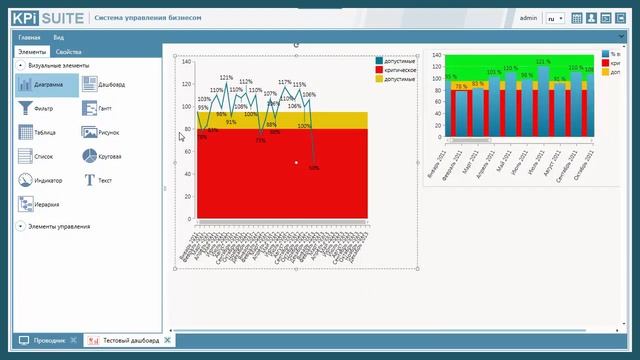Click the Октябрь 2011 axis label

tap(583, 165)
